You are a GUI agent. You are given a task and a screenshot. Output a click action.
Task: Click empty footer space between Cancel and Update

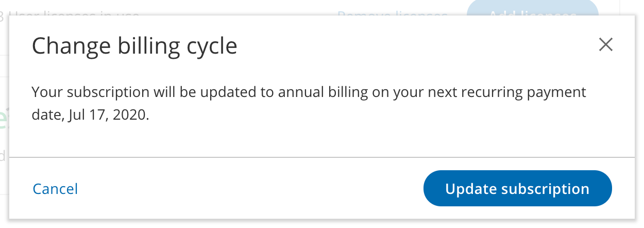click(x=247, y=189)
